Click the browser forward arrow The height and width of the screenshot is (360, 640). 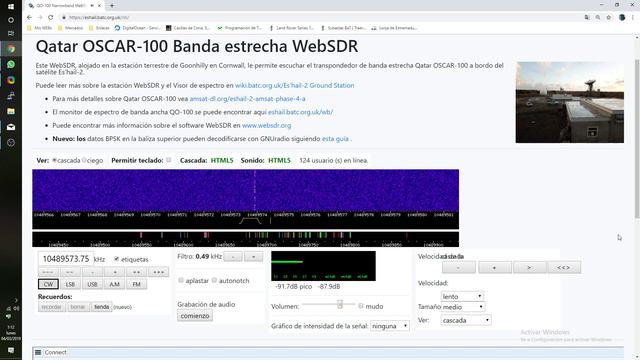click(x=40, y=17)
